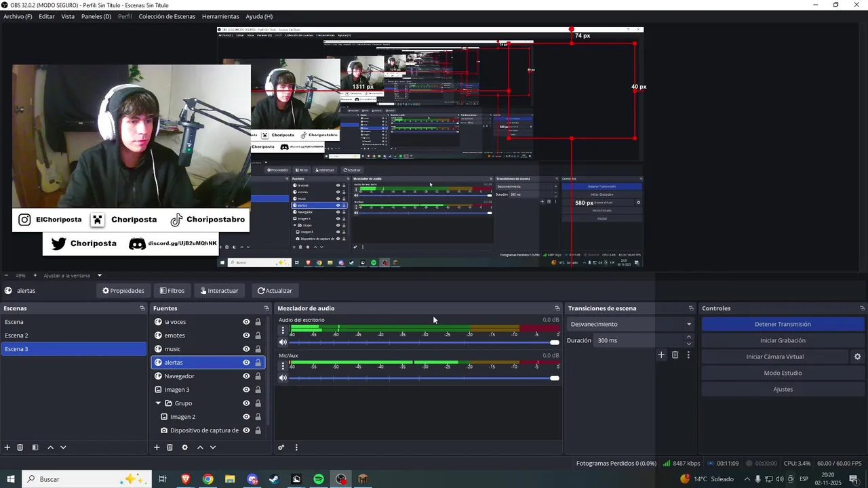This screenshot has height=488, width=868.
Task: Launch Spotify from the taskbar
Action: (x=319, y=479)
